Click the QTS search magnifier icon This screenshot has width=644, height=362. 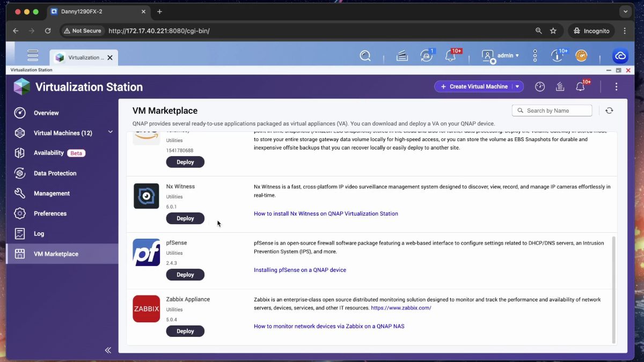tap(365, 56)
